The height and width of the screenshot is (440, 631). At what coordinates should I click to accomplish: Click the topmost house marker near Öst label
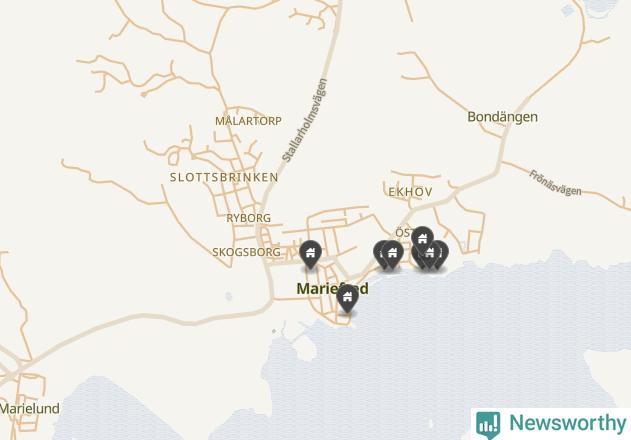point(422,239)
